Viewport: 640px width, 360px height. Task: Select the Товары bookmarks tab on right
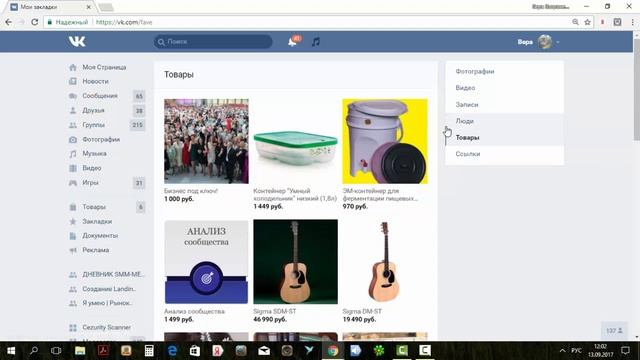point(467,138)
